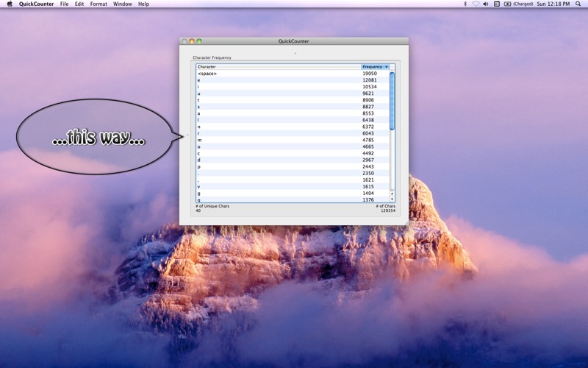Open Spotlight search magnifier icon
Screen dimensions: 588x368
(578, 4)
